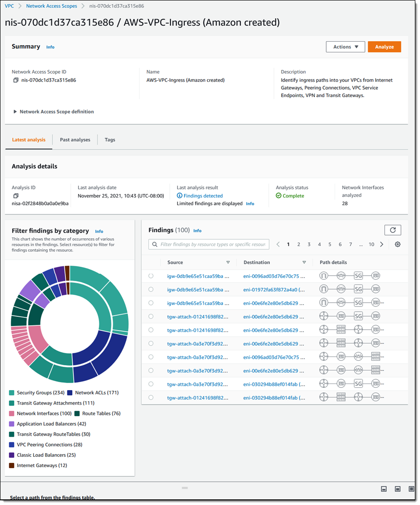
Task: Refresh the Findings list
Action: coord(392,230)
